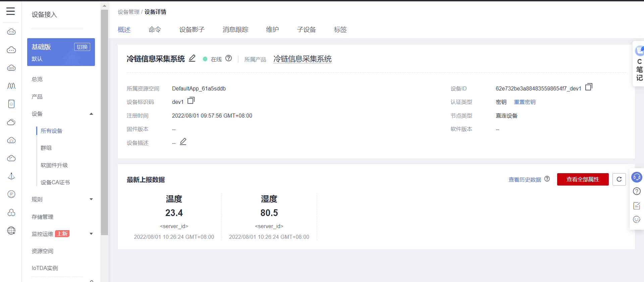Open the C笔记 notes widget

pos(639,64)
